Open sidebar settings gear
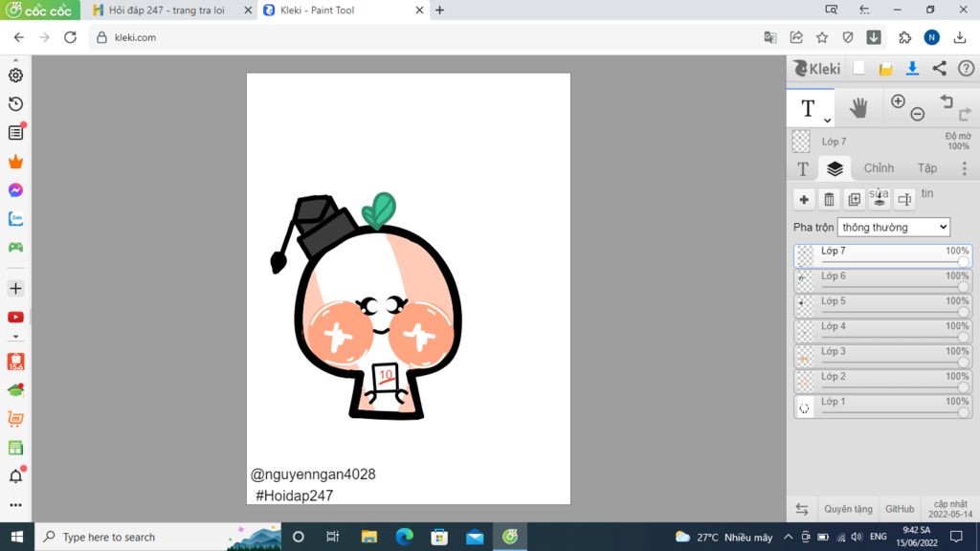980x551 pixels. 15,75
